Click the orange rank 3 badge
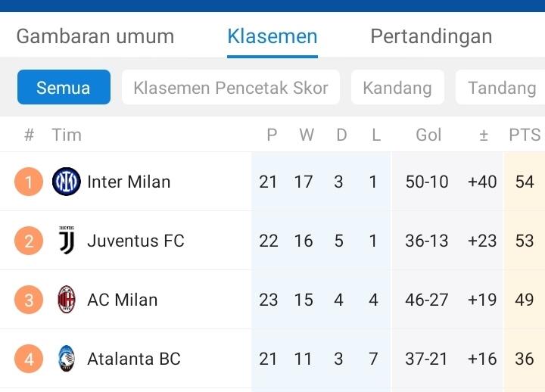The width and height of the screenshot is (545, 392). [x=29, y=300]
